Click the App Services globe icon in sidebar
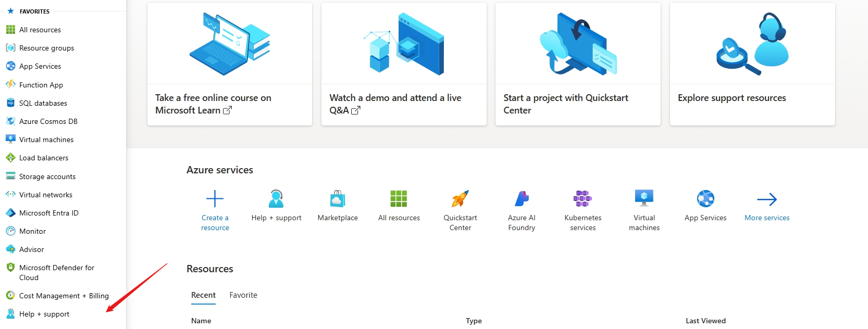The image size is (868, 329). click(x=10, y=66)
